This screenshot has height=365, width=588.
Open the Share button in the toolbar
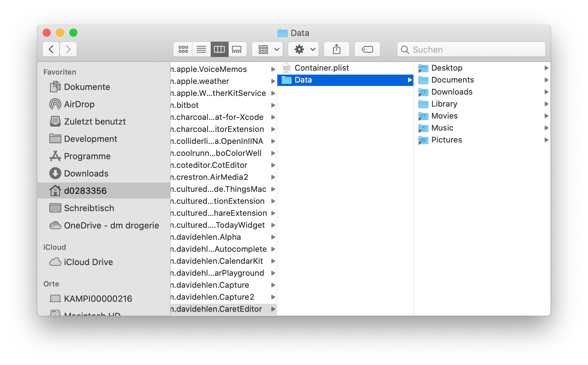[336, 49]
